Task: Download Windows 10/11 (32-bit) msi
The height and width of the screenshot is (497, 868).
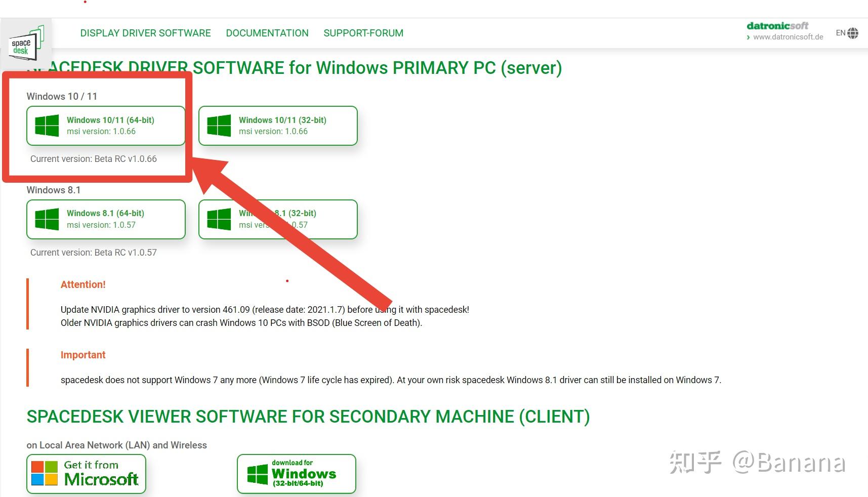Action: click(x=278, y=126)
